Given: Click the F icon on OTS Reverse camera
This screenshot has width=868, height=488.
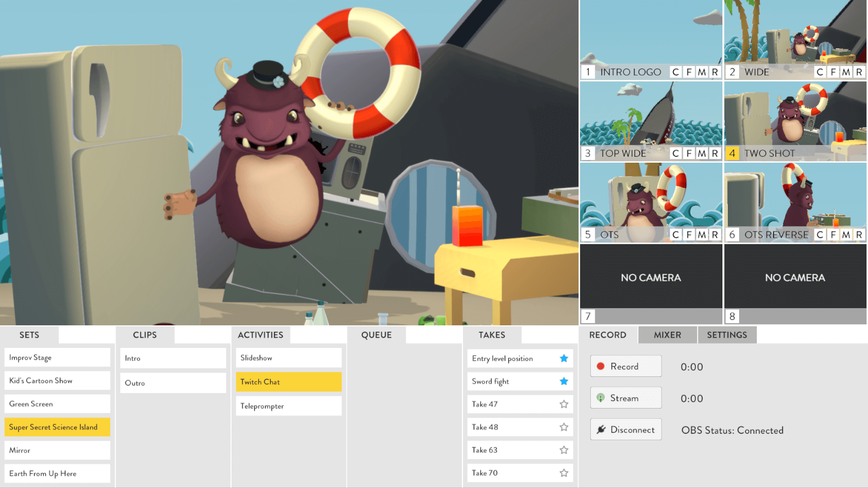Looking at the screenshot, I should click(834, 235).
